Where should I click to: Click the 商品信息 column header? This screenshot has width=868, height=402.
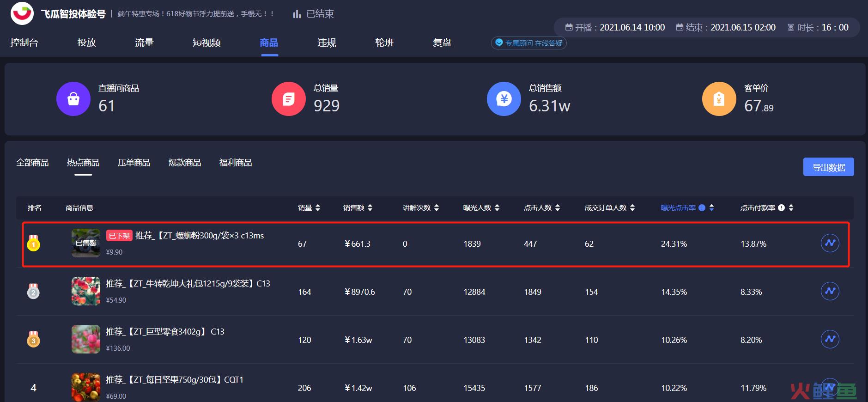click(79, 208)
